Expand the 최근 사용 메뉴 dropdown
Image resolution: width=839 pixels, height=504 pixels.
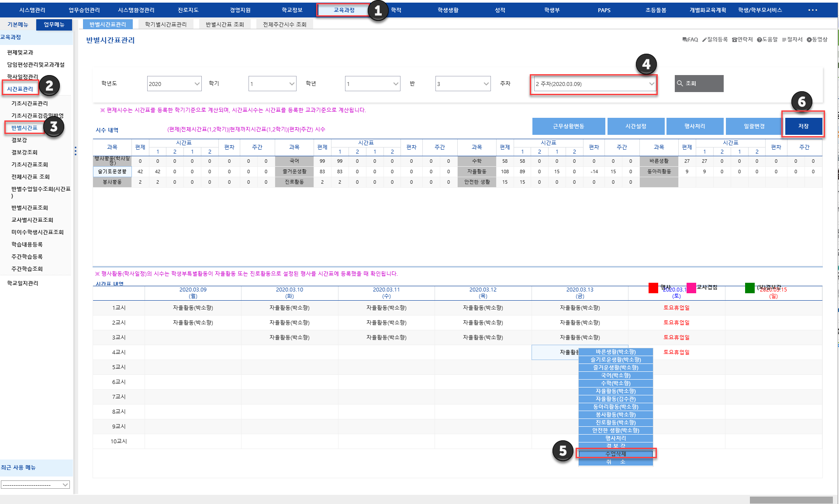tap(35, 484)
